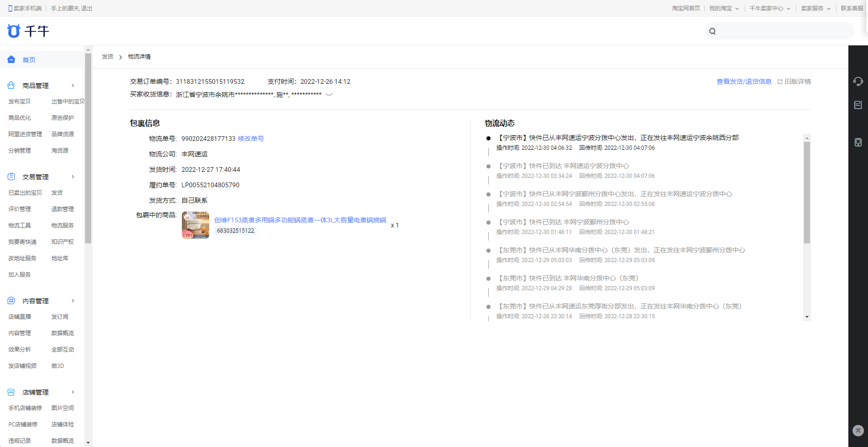Open 我的淘宝 dropdown
The image size is (868, 447).
724,8
